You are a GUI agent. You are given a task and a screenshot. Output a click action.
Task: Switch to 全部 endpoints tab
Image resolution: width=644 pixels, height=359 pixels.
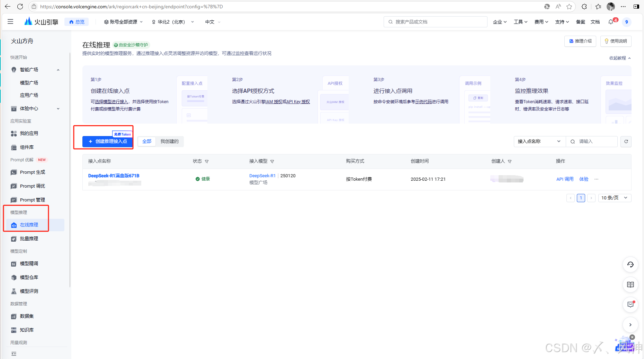click(x=147, y=141)
